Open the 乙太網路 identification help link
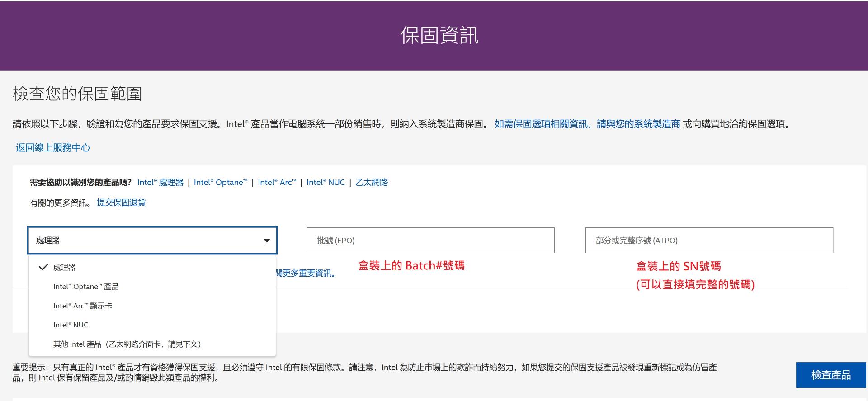 pyautogui.click(x=372, y=182)
